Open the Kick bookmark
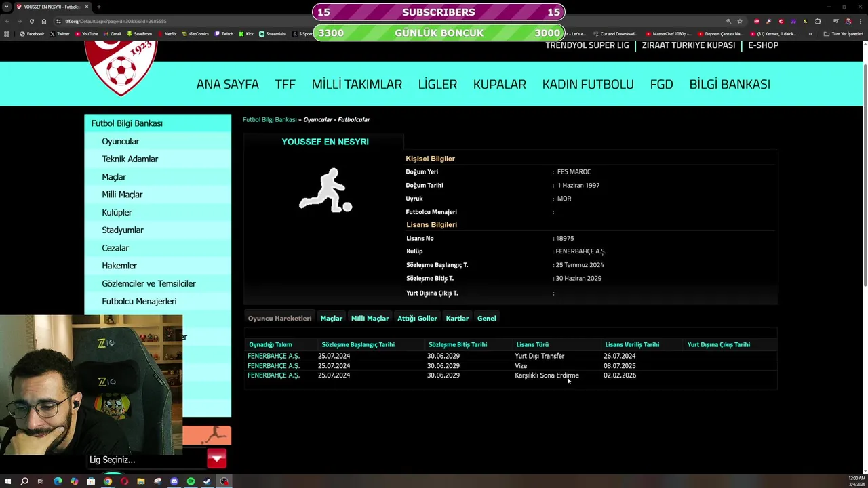This screenshot has width=868, height=488. [246, 34]
